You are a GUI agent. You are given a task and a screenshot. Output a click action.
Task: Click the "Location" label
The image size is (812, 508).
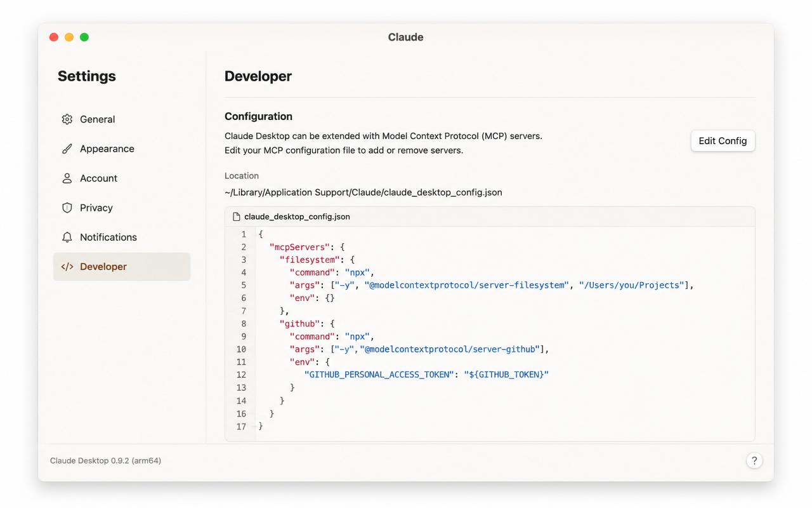[x=242, y=176]
